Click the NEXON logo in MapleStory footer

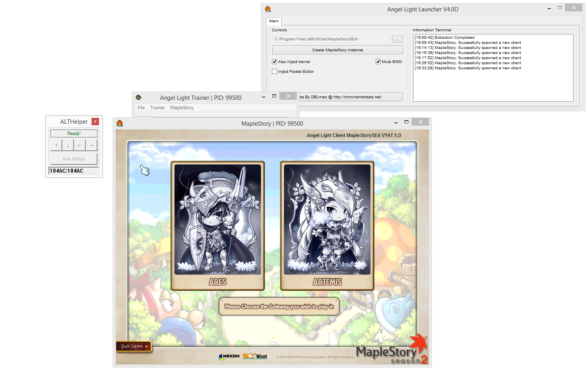(x=229, y=356)
